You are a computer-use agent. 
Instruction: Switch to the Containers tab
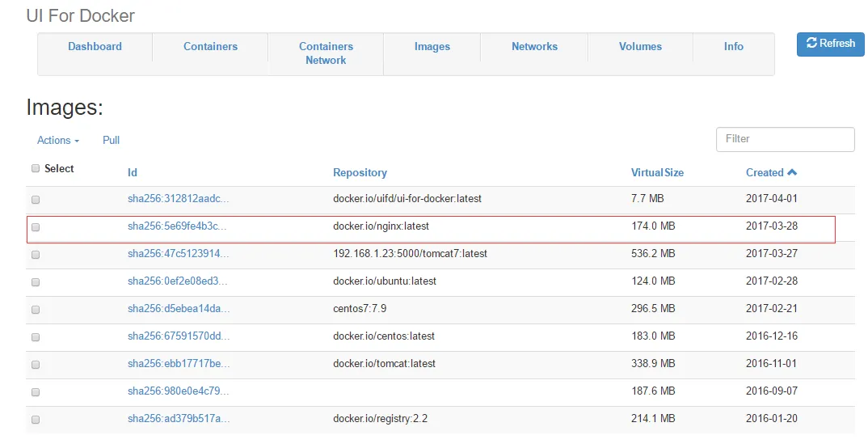(210, 47)
